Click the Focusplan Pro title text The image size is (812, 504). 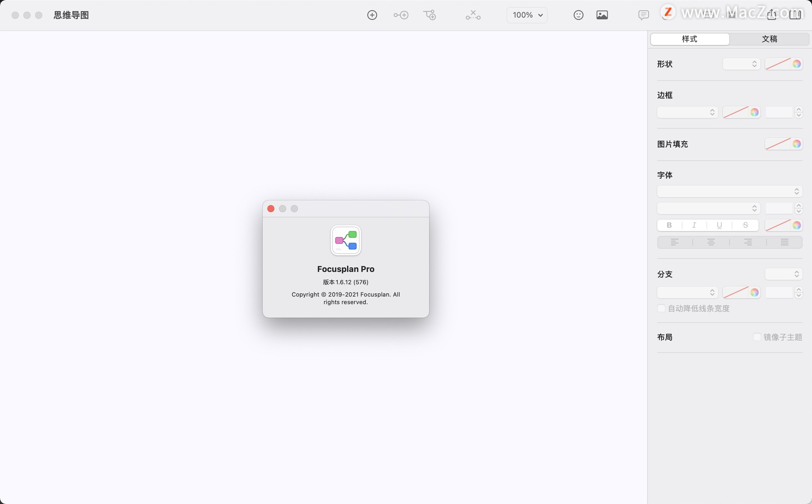tap(346, 269)
